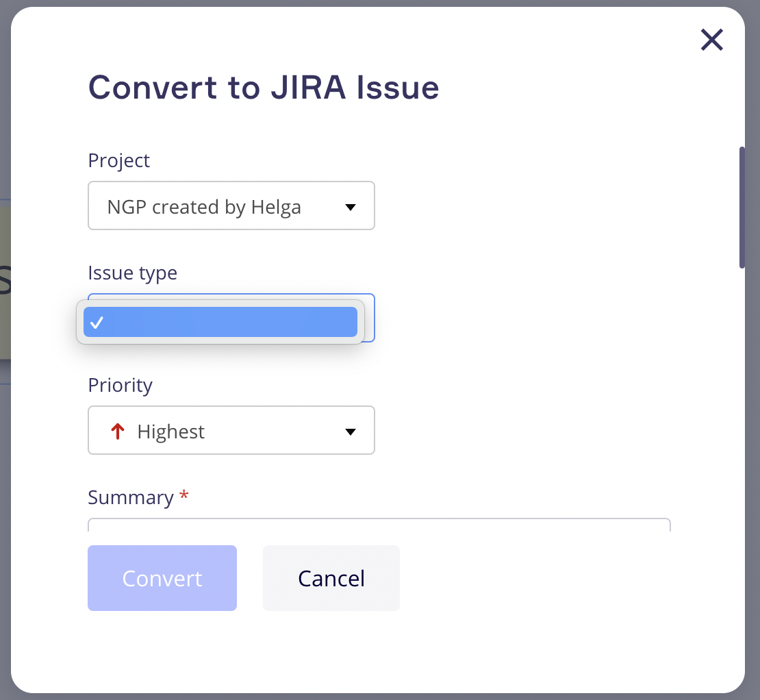Click the Summary field label
Screen dimensions: 760x700
click(130, 497)
